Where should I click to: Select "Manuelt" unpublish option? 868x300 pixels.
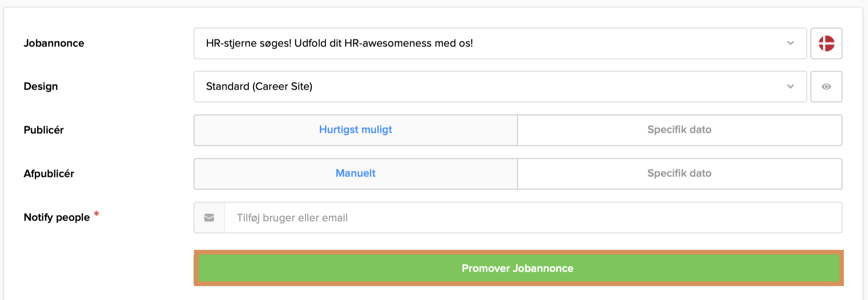click(x=356, y=174)
